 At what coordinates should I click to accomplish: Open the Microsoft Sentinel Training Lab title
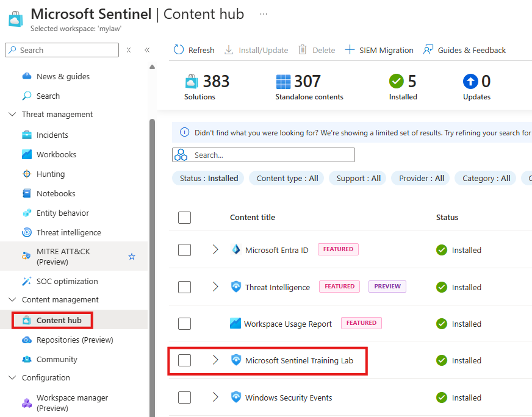[299, 360]
